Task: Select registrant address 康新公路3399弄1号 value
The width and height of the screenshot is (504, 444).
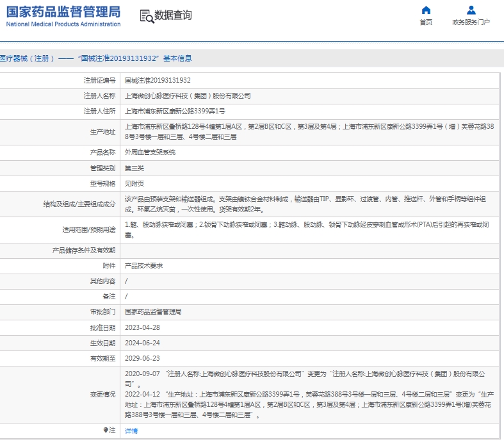Action: [175, 111]
